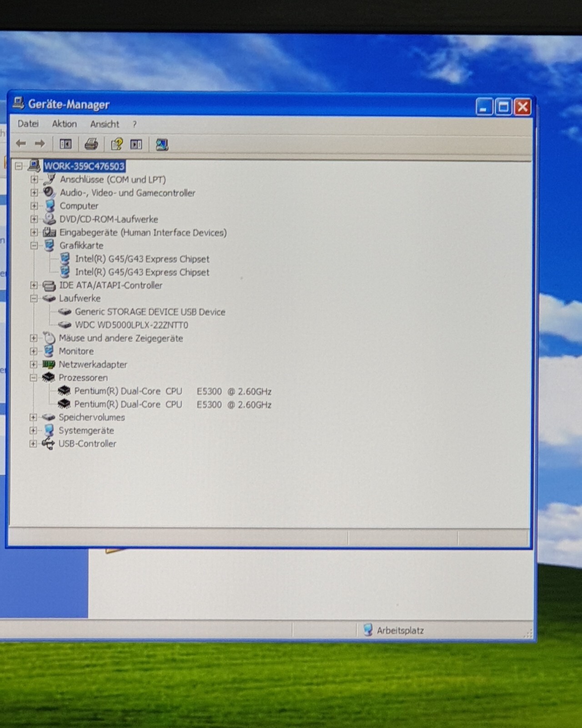582x728 pixels.
Task: Expand the Systemgeräte category
Action: tap(33, 430)
